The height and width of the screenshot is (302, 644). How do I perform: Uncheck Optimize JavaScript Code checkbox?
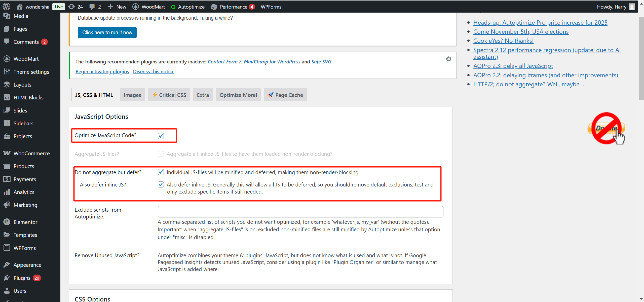click(x=161, y=136)
